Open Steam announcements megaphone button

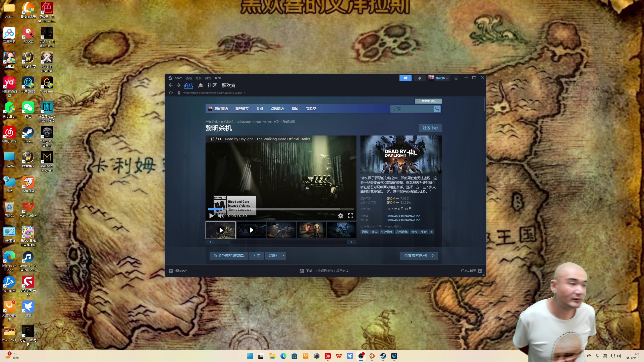405,78
